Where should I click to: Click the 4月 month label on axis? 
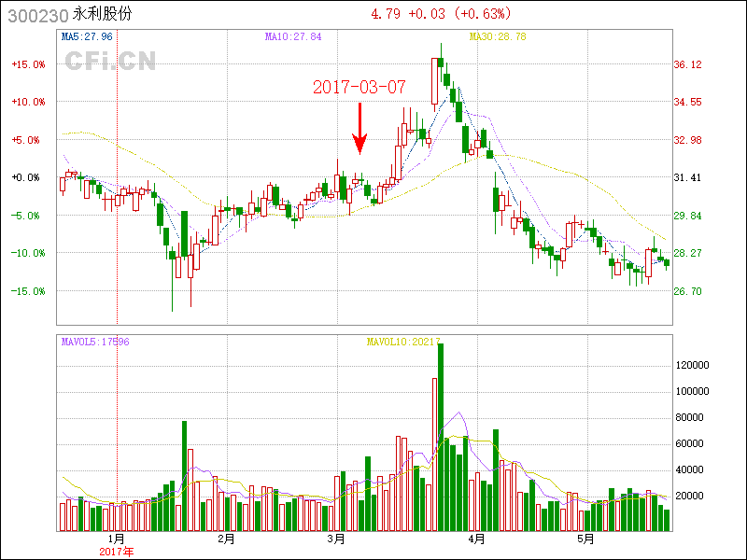click(476, 539)
